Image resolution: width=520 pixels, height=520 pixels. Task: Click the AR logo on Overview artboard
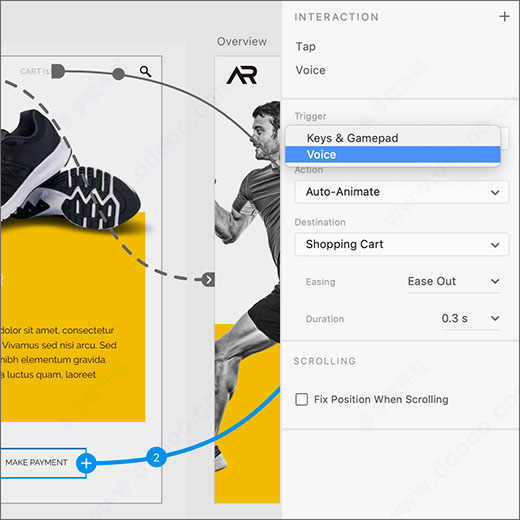pyautogui.click(x=242, y=75)
